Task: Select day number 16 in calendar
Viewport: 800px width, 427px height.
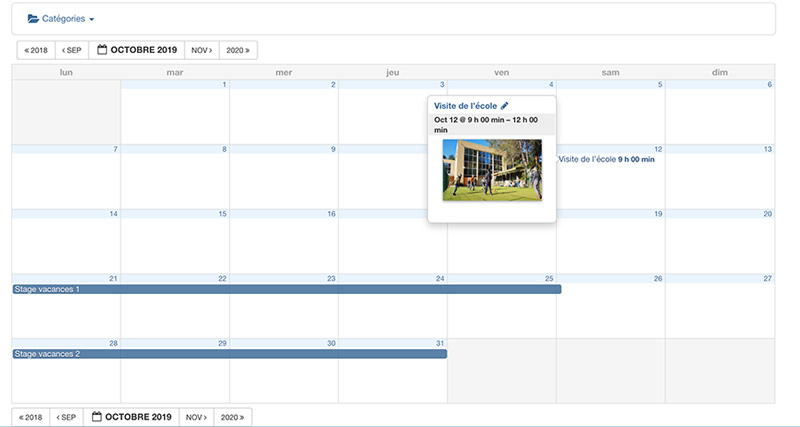Action: (x=332, y=214)
